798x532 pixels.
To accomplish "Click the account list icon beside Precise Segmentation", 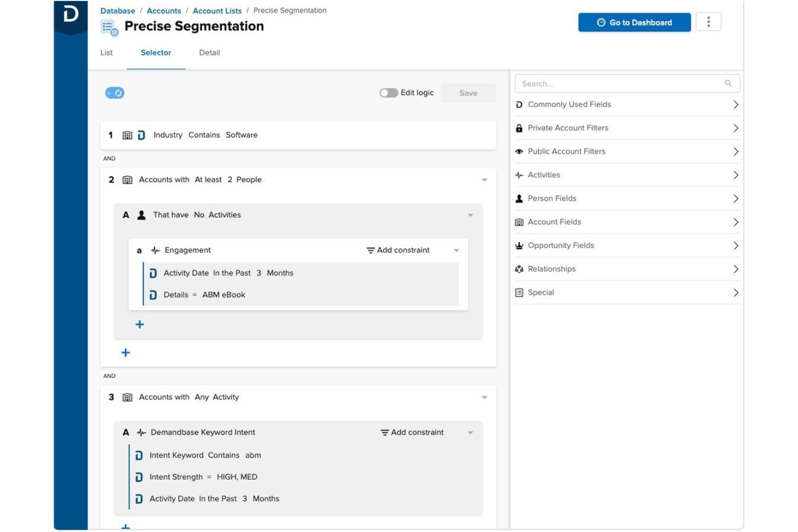I will pos(109,27).
